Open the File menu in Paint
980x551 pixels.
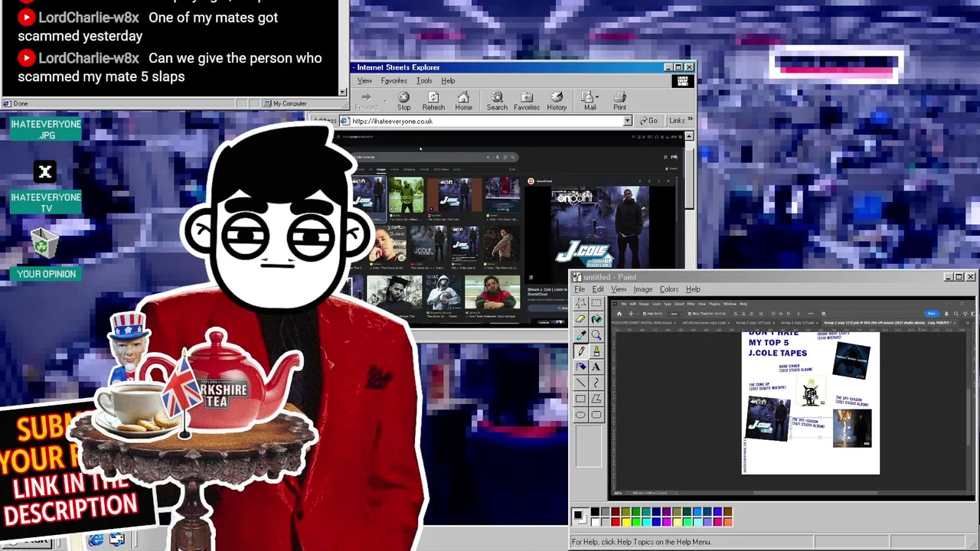coord(580,289)
